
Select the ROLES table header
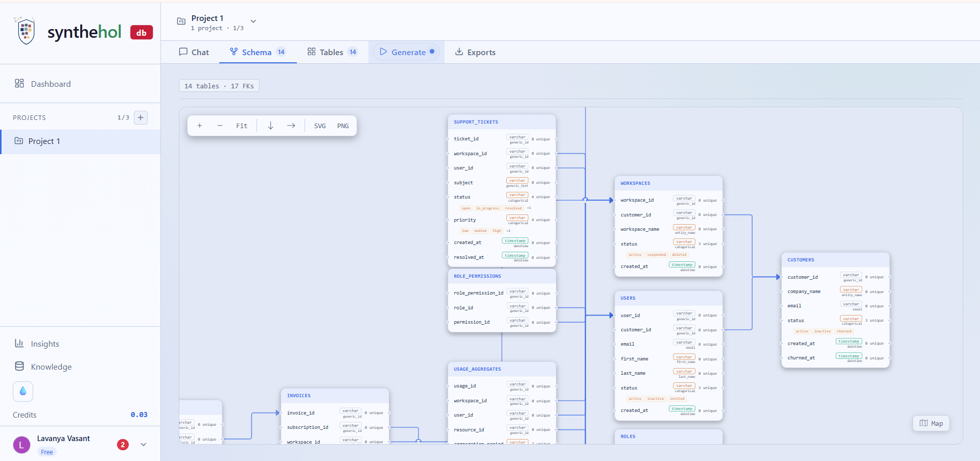coord(668,436)
